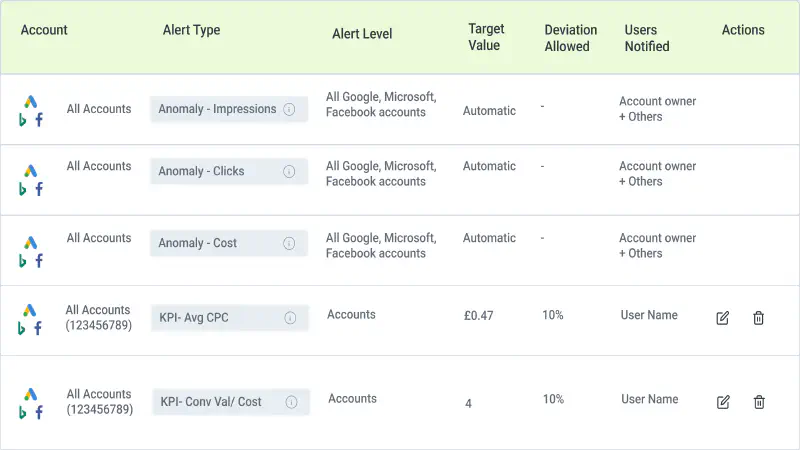Click Account owner + Others in Cost row
The width and height of the screenshot is (800, 450).
pos(657,246)
